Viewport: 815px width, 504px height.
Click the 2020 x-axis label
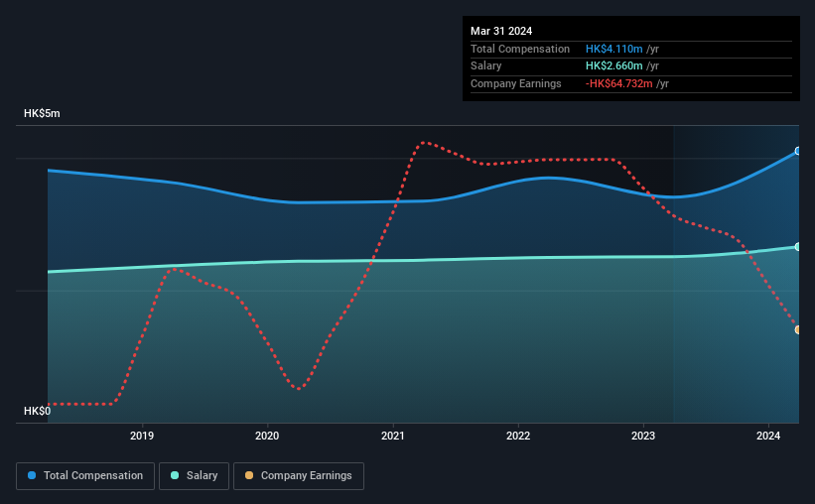[x=267, y=436]
